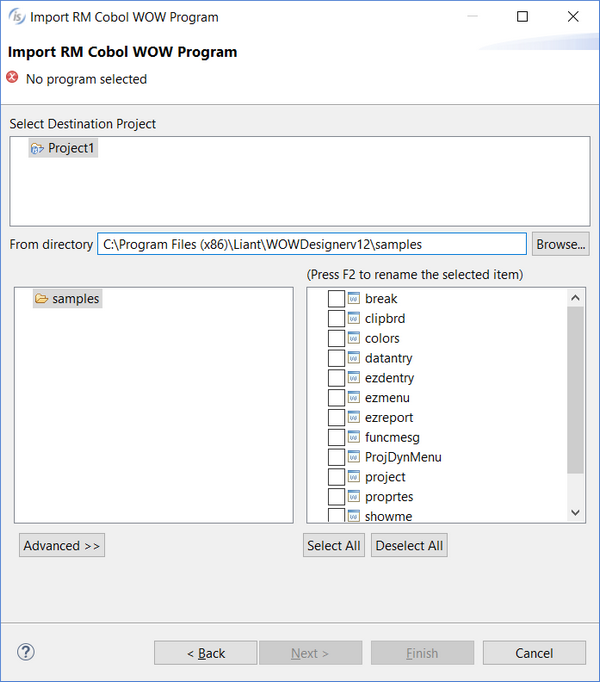Check the funcmesg program checkbox
600x682 pixels.
(x=336, y=437)
